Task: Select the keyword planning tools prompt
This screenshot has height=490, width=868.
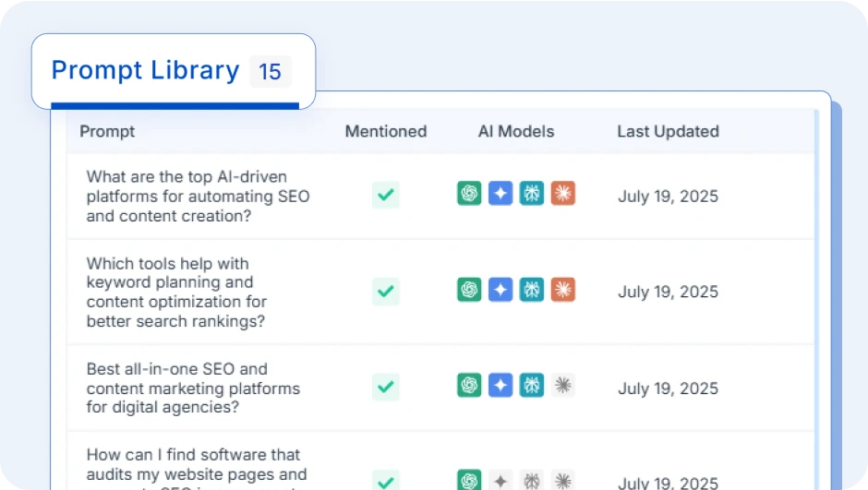Action: tap(176, 292)
